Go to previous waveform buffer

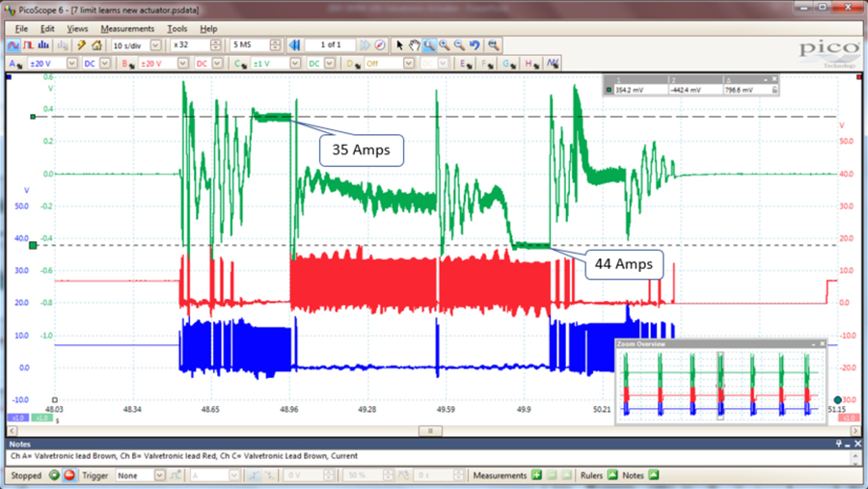coord(295,45)
